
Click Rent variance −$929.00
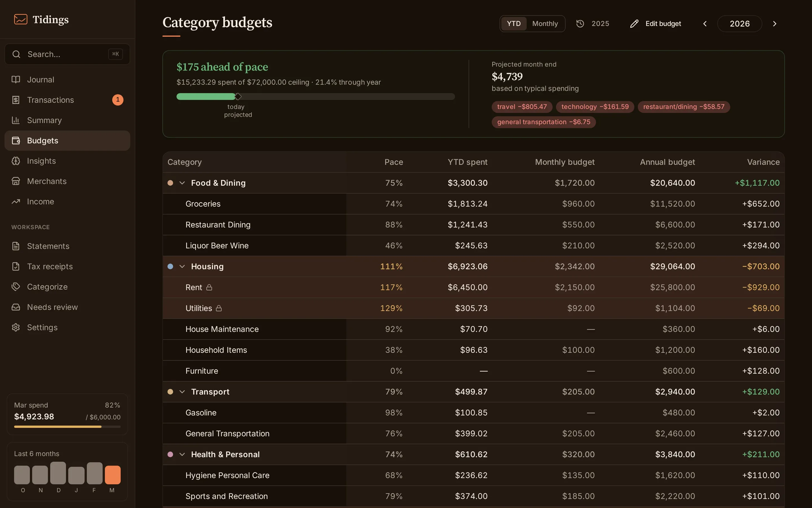pos(761,287)
